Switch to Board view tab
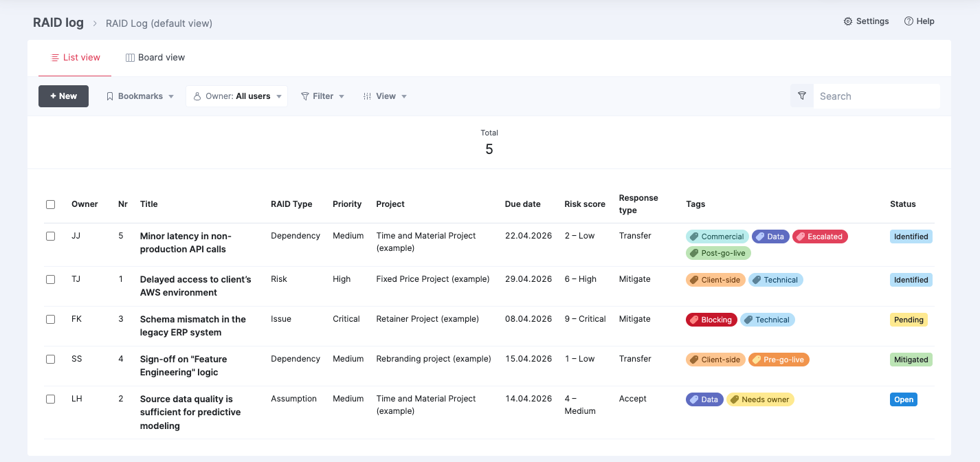 pos(155,58)
